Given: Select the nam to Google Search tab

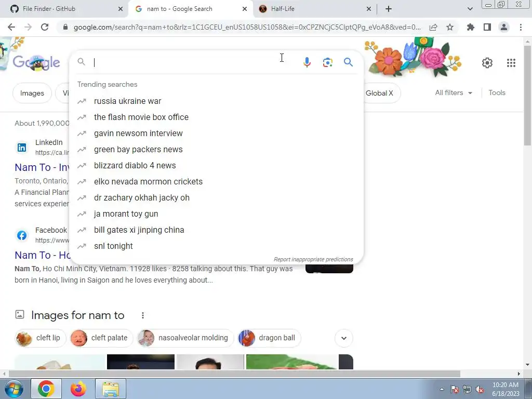Looking at the screenshot, I should click(x=190, y=9).
